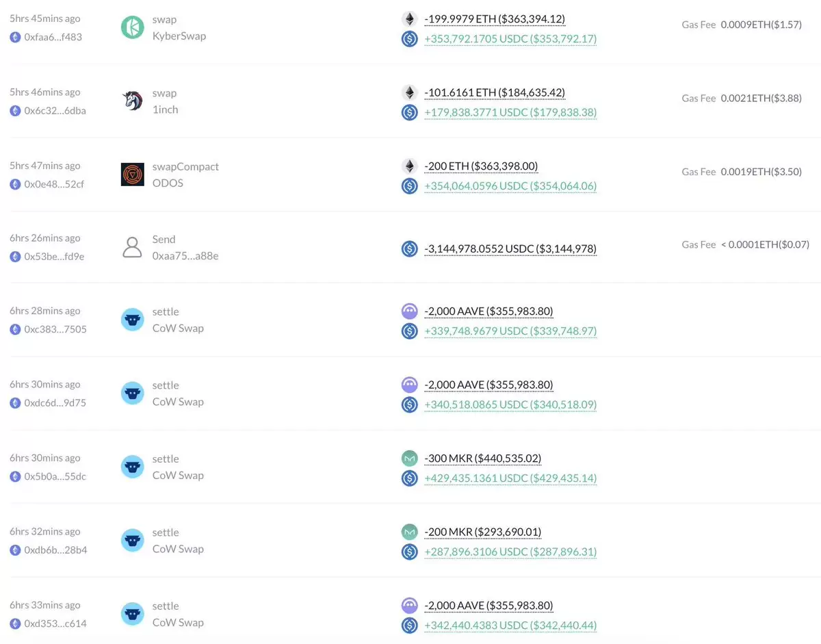Click AAVE icon in 0xc383...7505 transaction
821x644 pixels.
click(409, 311)
